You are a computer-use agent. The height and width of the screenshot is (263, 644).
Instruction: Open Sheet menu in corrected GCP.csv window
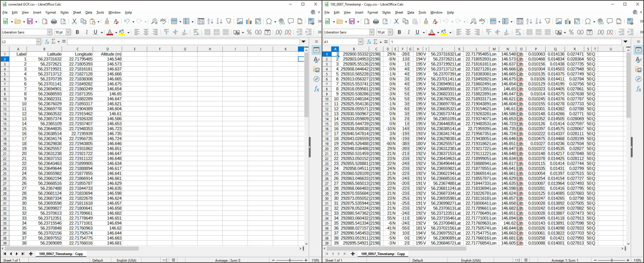coord(77,12)
